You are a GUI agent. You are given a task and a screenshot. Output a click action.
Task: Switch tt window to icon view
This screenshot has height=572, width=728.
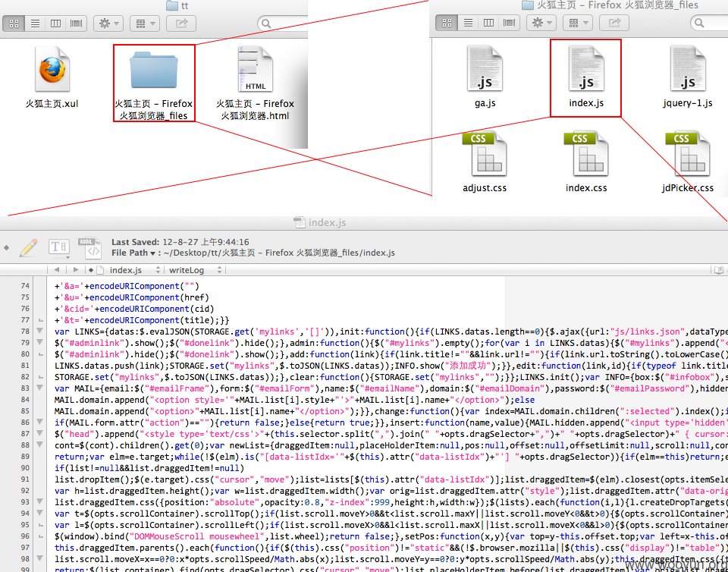[14, 23]
